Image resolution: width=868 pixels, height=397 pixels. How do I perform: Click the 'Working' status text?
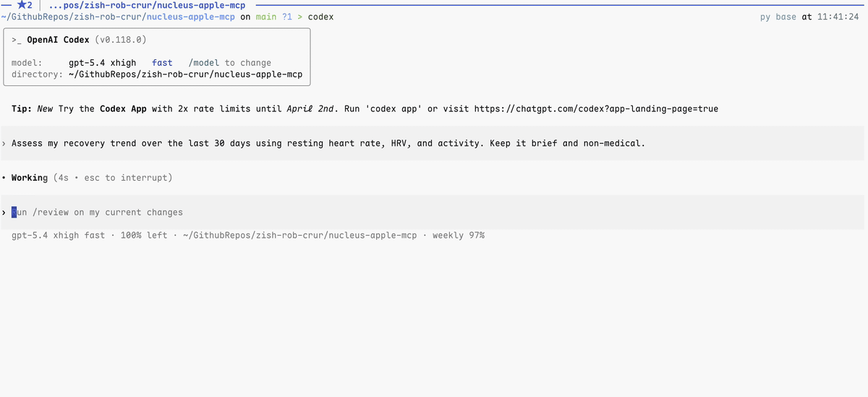coord(30,178)
